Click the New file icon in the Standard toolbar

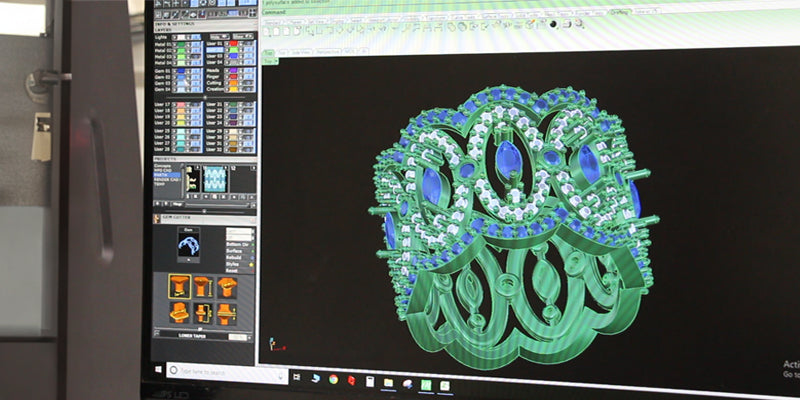click(x=266, y=31)
